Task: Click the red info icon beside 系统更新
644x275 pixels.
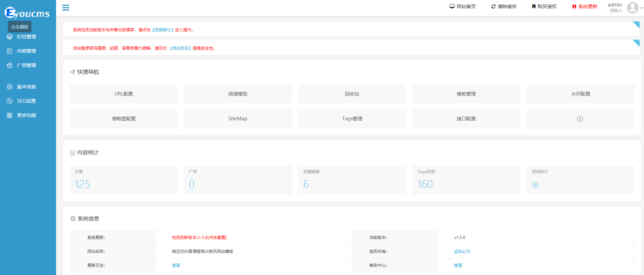Action: point(574,6)
